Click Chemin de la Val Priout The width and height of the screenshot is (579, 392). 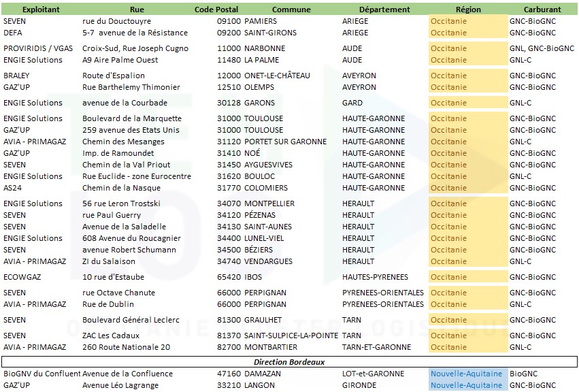pyautogui.click(x=127, y=165)
